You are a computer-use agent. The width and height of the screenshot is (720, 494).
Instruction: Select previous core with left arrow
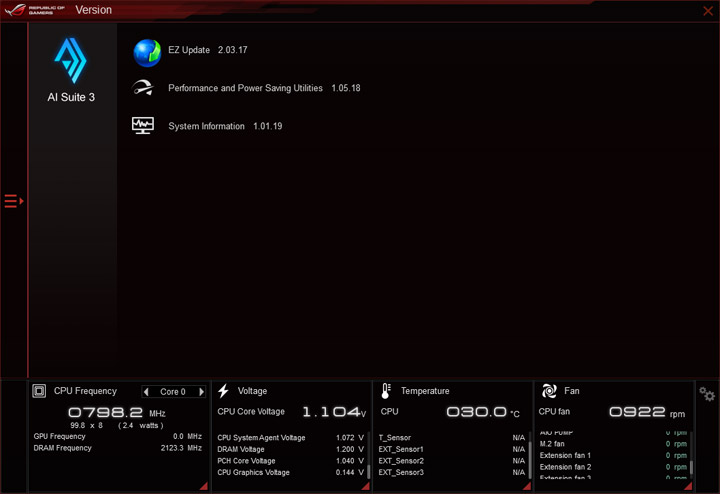(x=146, y=392)
